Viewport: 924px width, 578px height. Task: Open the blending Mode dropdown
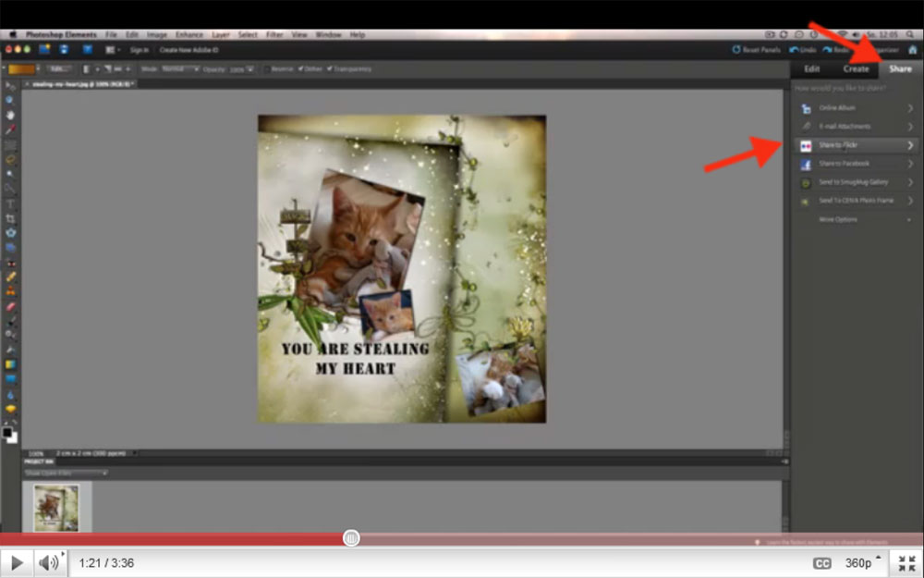tap(180, 69)
